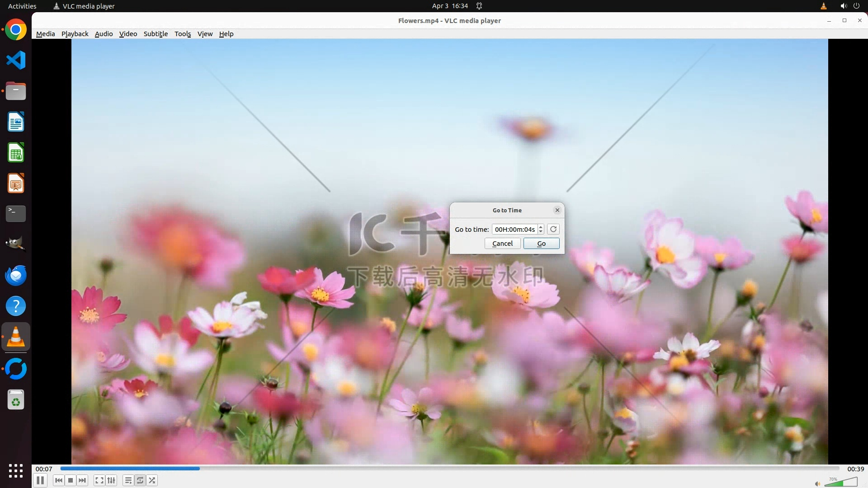This screenshot has height=488, width=868.
Task: Reset the go-to time value
Action: tap(553, 229)
